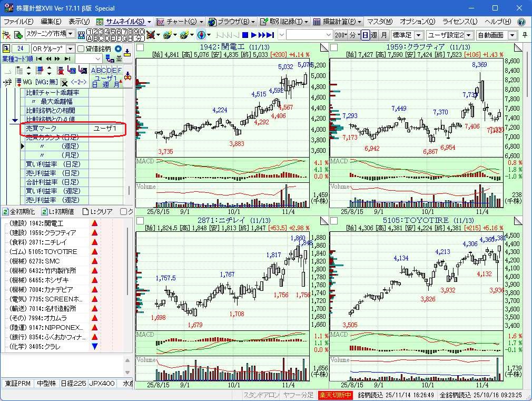Click the pin icon at toolbar right
The width and height of the screenshot is (532, 401).
pyautogui.click(x=525, y=35)
